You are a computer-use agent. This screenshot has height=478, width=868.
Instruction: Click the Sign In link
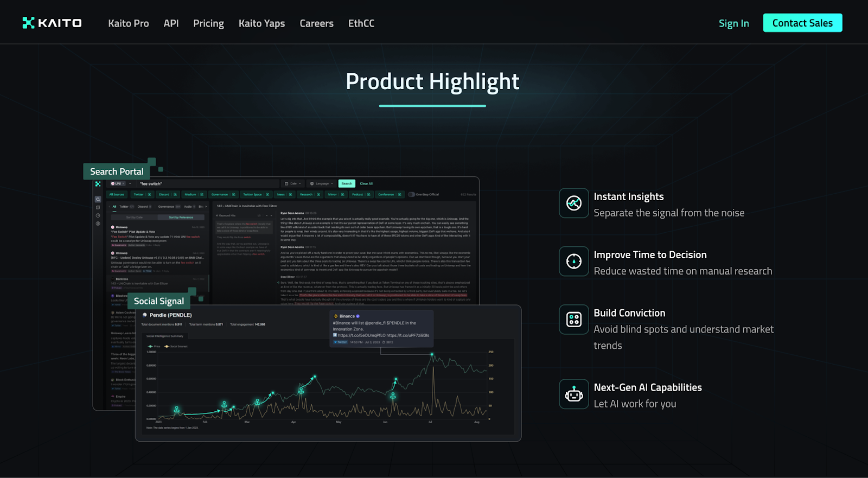point(734,23)
